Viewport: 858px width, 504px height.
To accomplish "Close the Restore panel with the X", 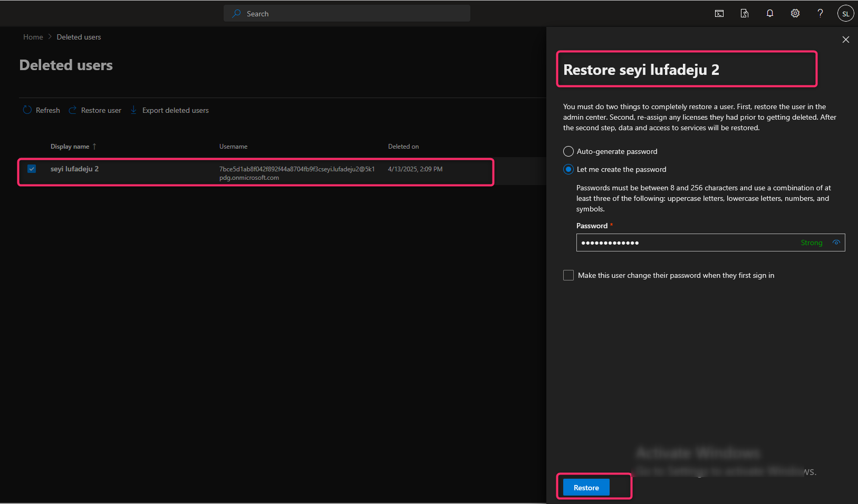I will (846, 40).
